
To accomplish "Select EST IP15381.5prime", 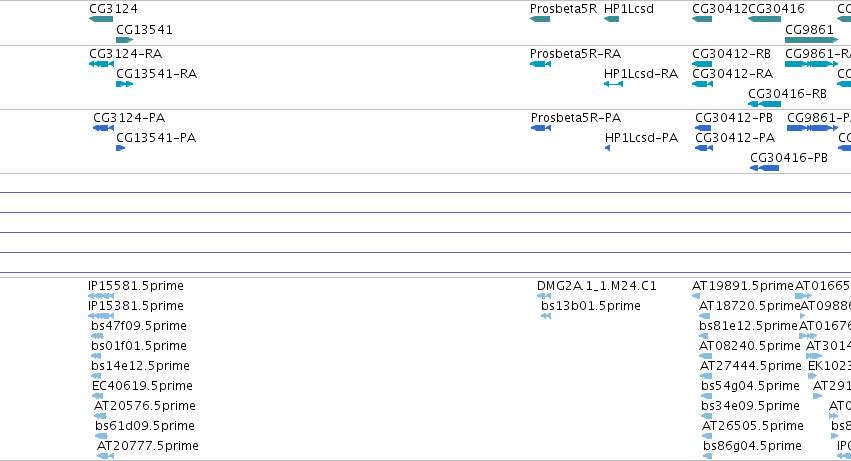I will coord(101,316).
